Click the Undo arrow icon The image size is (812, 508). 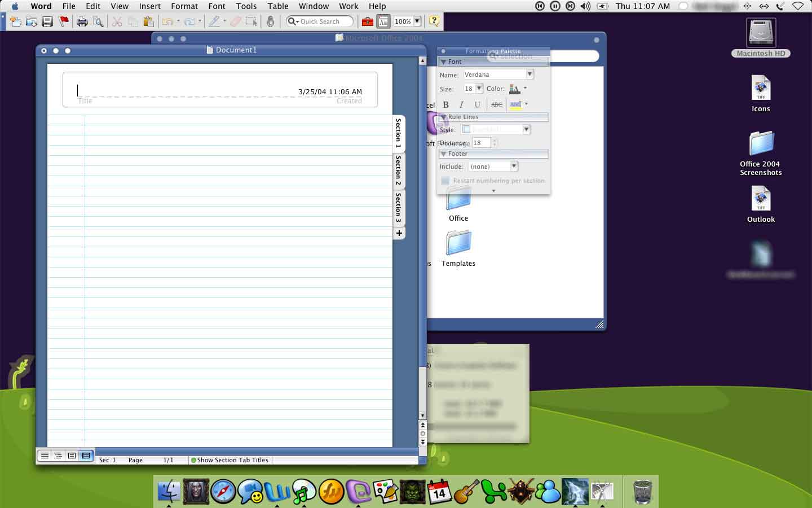pos(167,21)
